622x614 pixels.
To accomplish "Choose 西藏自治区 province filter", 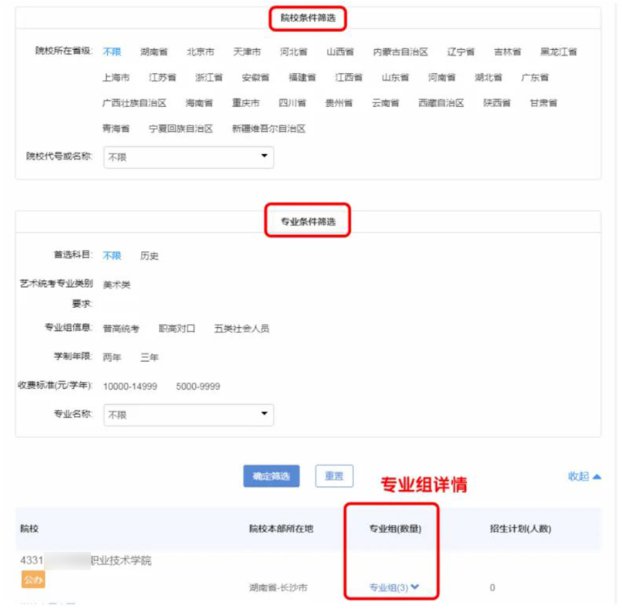I will click(x=441, y=103).
